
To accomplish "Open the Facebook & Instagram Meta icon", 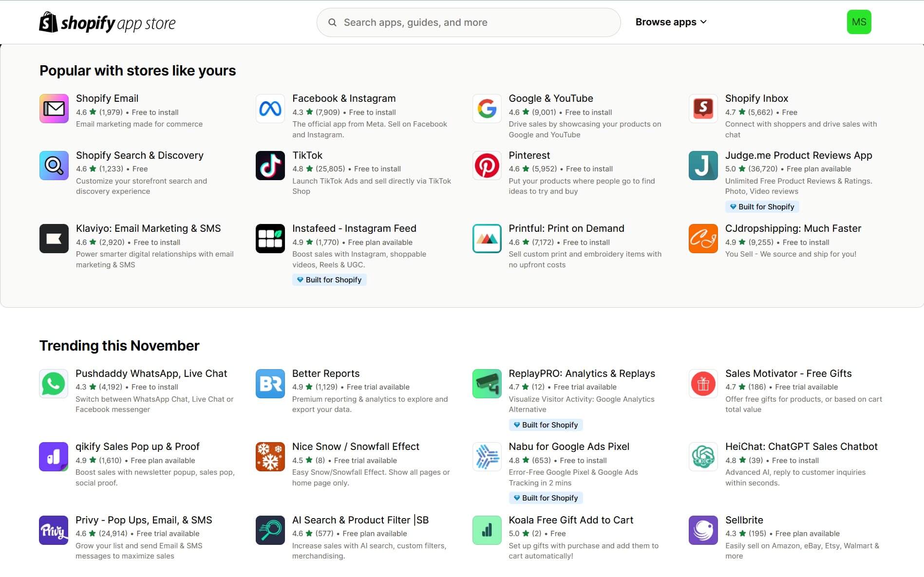I will point(270,109).
